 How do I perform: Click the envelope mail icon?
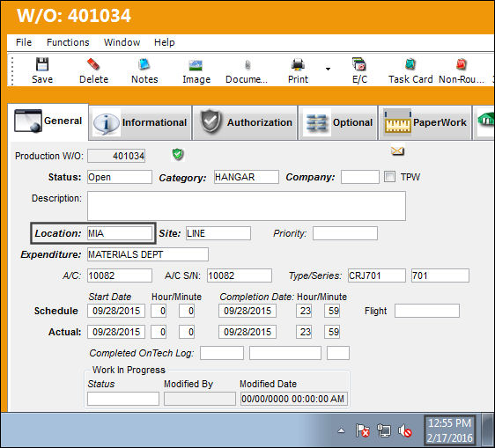pyautogui.click(x=397, y=151)
